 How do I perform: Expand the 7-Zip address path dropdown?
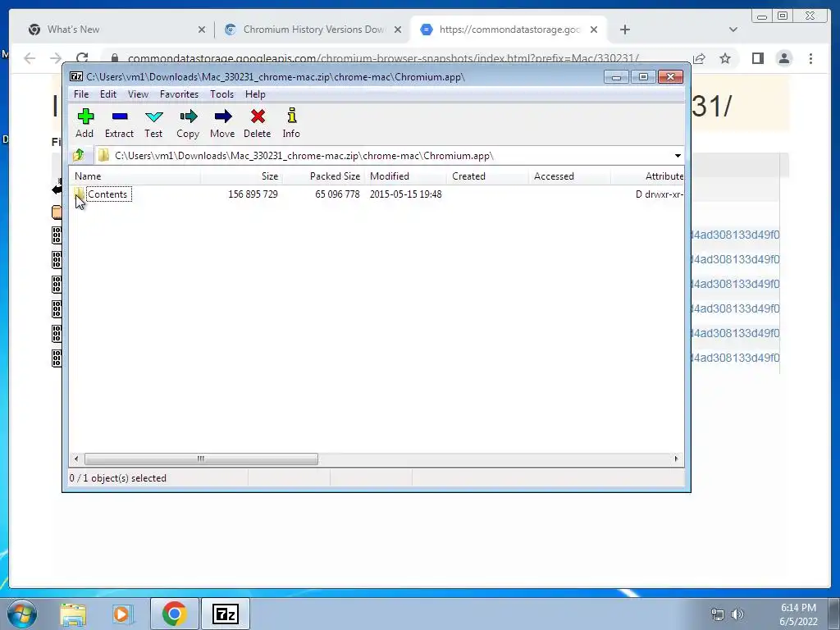pos(678,156)
